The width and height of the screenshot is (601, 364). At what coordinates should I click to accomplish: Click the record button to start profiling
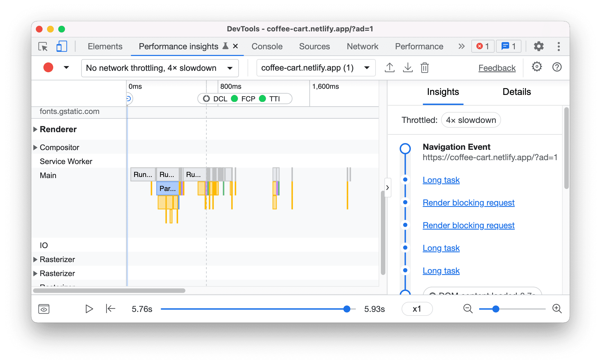(x=48, y=67)
